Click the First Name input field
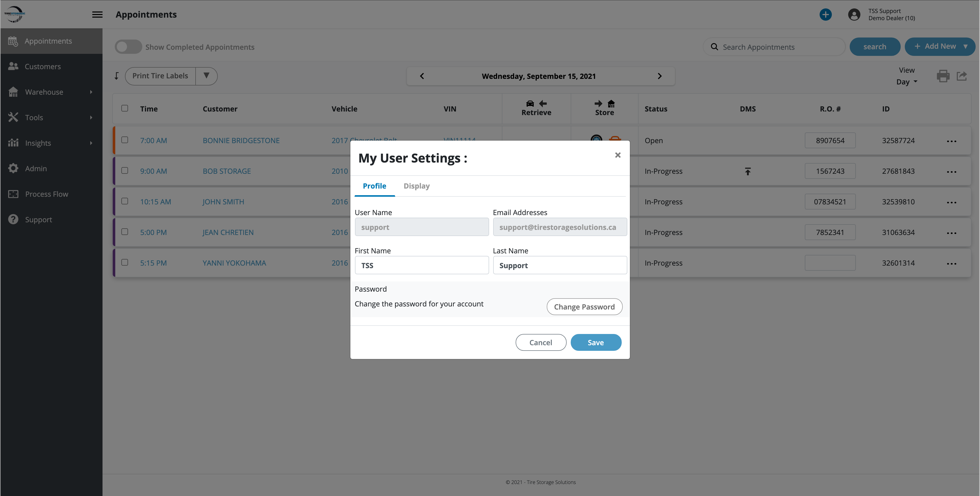Viewport: 980px width, 496px height. [422, 265]
